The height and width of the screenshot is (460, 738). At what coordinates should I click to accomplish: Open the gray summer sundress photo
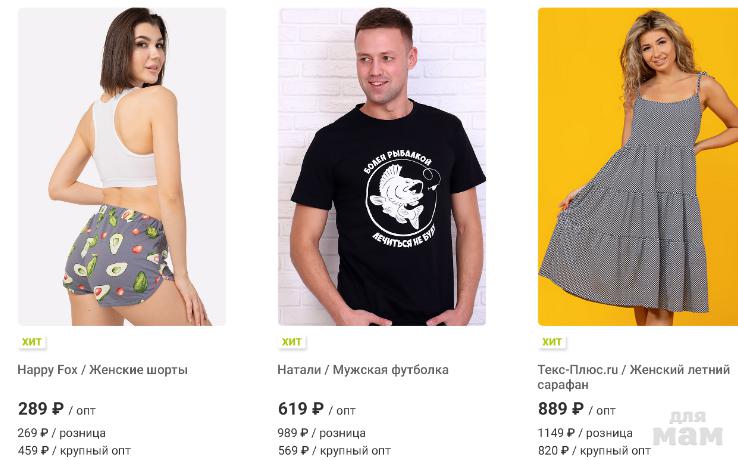click(638, 167)
